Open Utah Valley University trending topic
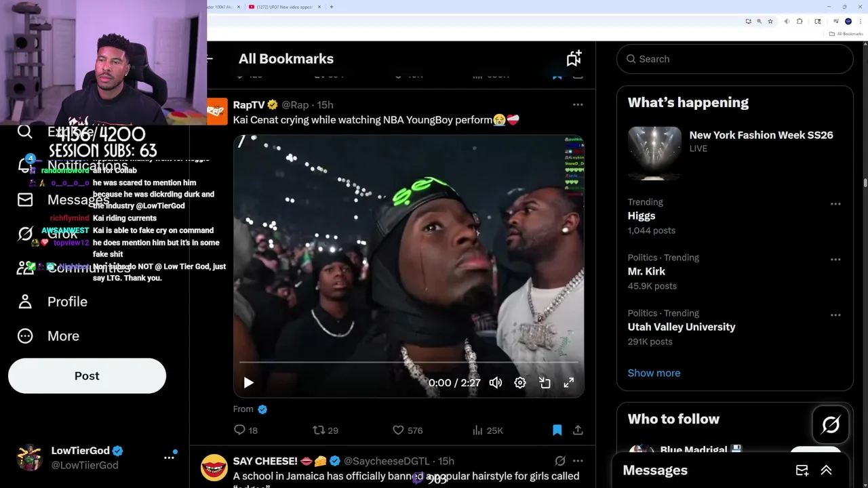Viewport: 868px width, 488px height. pos(682,327)
